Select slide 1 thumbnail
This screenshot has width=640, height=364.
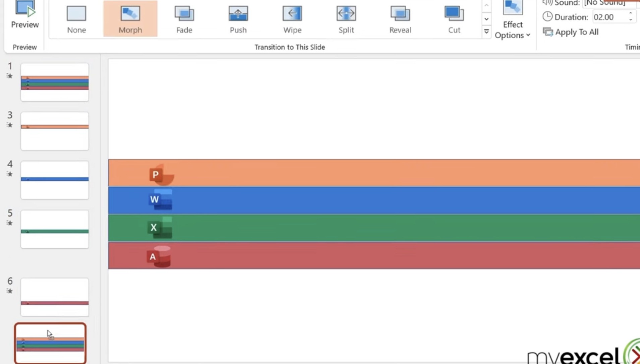(x=55, y=82)
